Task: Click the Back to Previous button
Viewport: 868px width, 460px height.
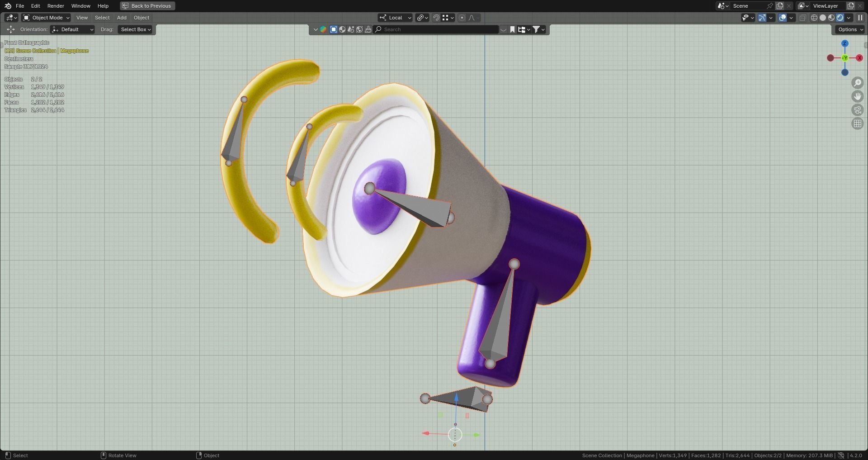Action: [147, 6]
